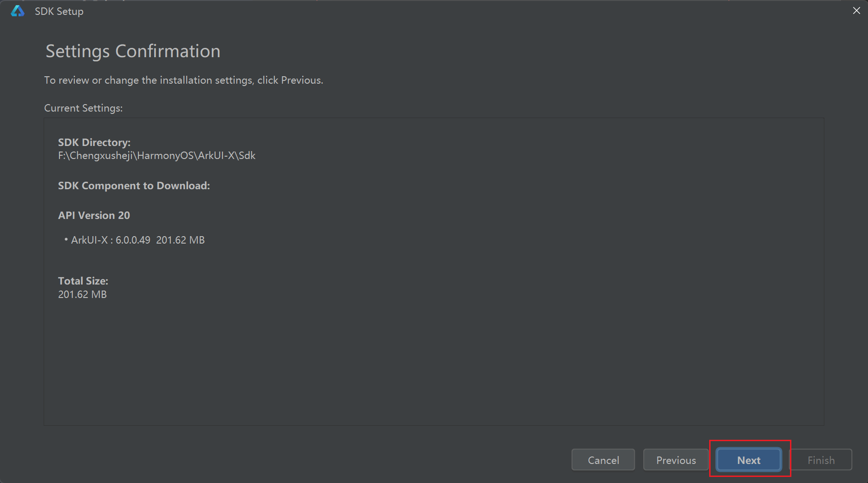The width and height of the screenshot is (868, 483).
Task: Click the 'To review or change' instruction sentence
Action: click(x=183, y=80)
